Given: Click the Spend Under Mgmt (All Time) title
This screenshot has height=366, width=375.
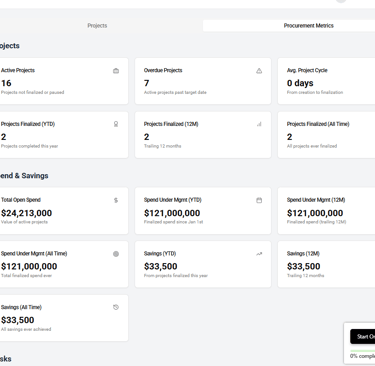Looking at the screenshot, I should [x=34, y=254].
